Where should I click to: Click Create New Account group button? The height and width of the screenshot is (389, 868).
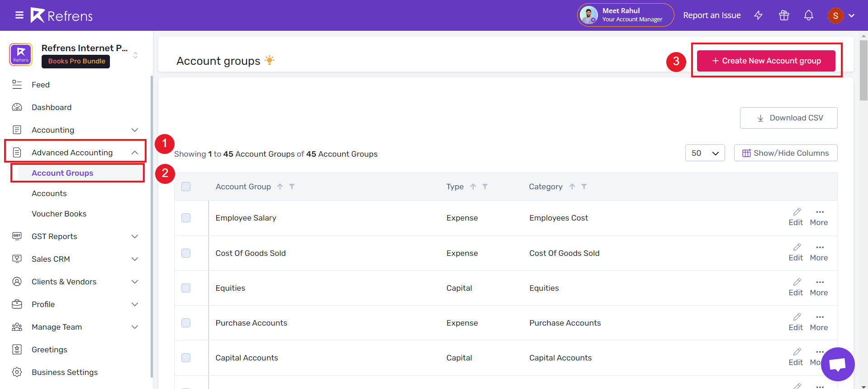pyautogui.click(x=766, y=61)
